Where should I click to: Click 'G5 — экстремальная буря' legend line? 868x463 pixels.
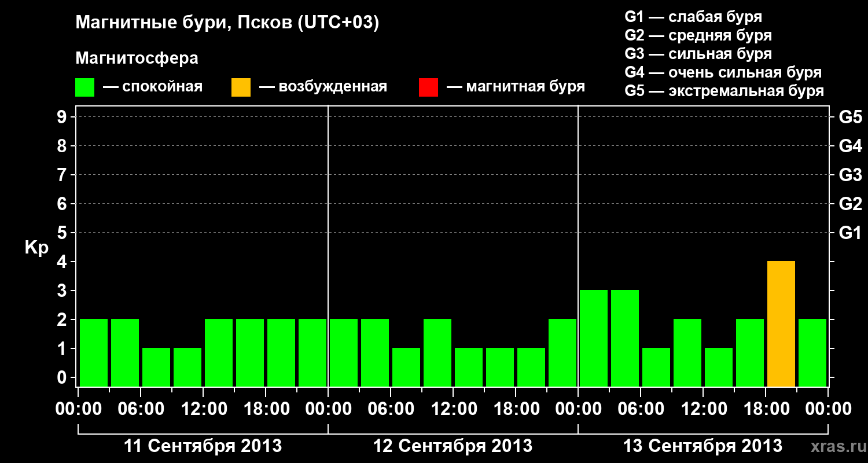[x=724, y=91]
